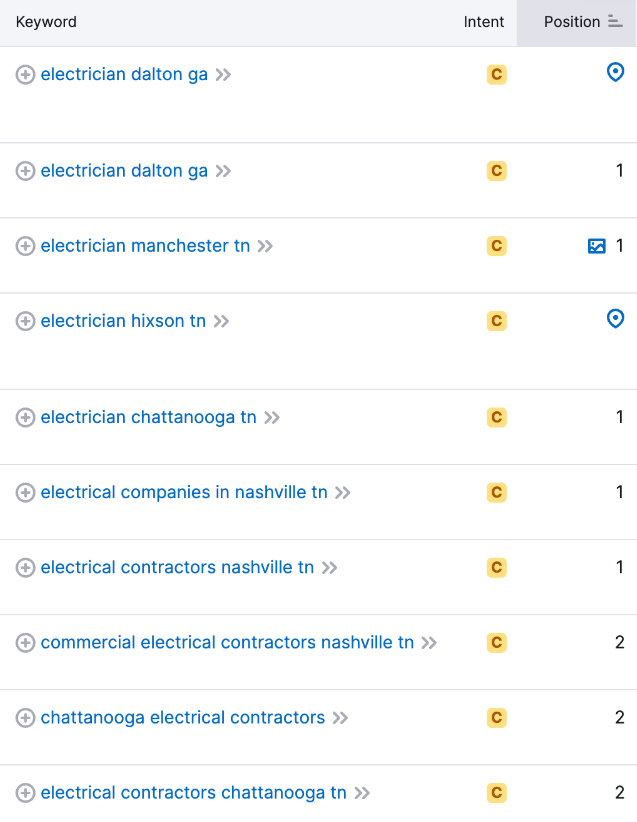Click intent C badge for commercial electrical contractors nashville
This screenshot has height=822, width=637.
(496, 643)
